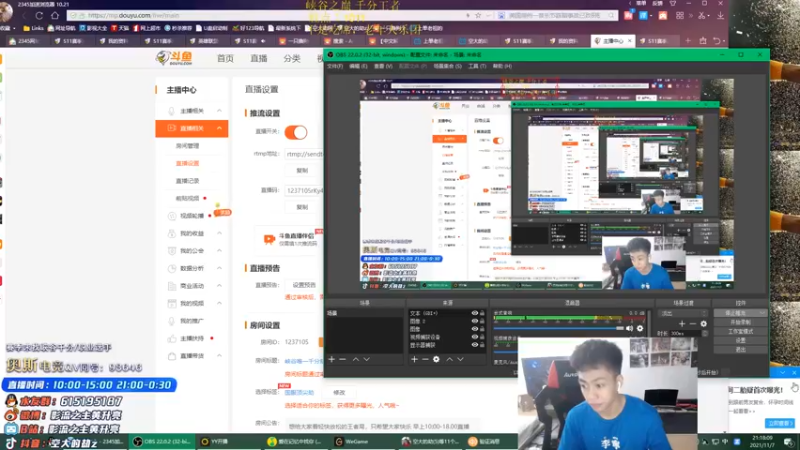
Task: Open dropdown arrow beside stop streaming button
Action: tap(763, 313)
